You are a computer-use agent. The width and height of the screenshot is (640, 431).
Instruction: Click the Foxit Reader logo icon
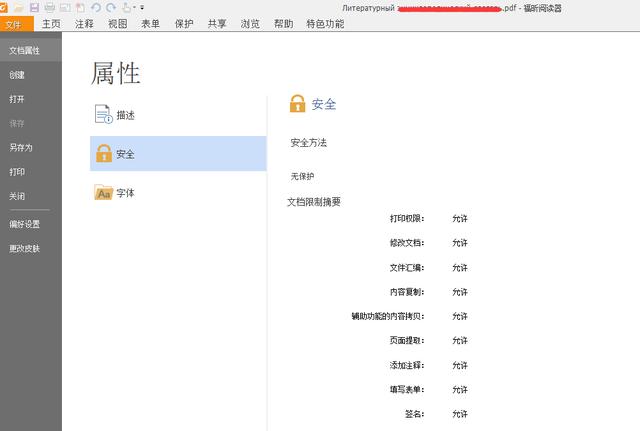(3, 7)
